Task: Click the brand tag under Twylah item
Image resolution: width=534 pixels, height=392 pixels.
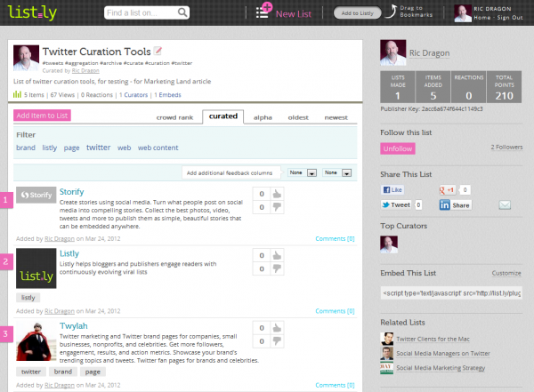Action: (x=63, y=372)
